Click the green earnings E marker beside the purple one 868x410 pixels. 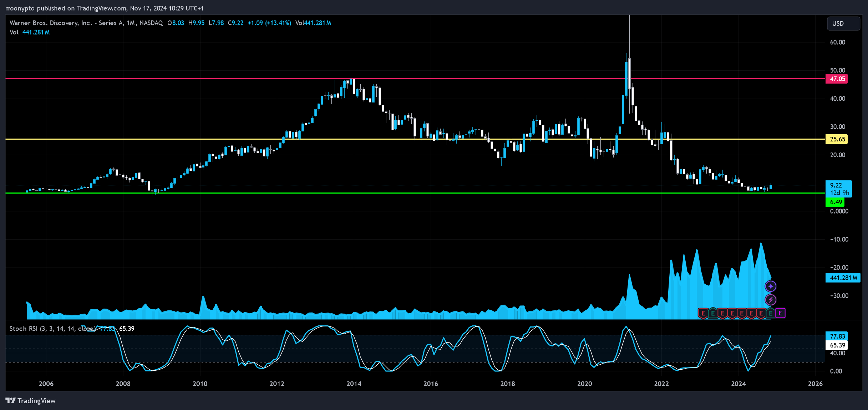pos(771,313)
